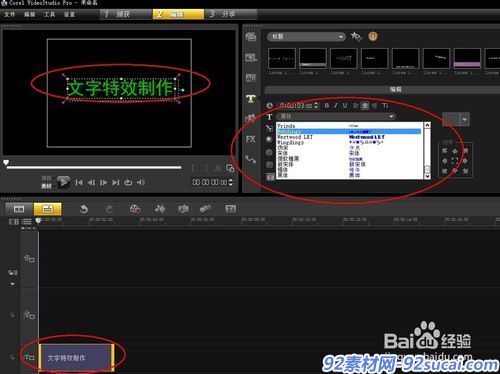Viewport: 500px width, 374px height.
Task: Open the color picker dropdown arrow
Action: (465, 119)
